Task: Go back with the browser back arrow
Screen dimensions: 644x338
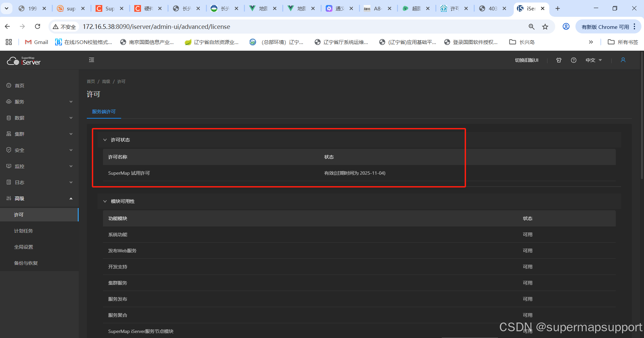Action: coord(7,27)
